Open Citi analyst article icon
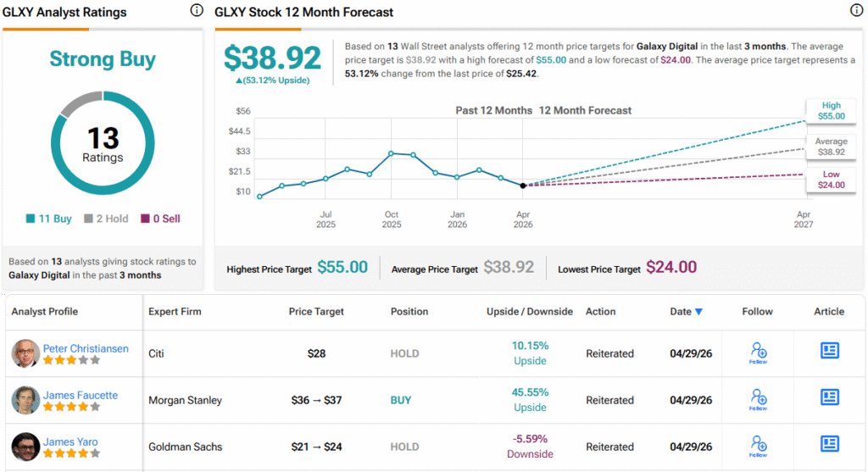This screenshot has height=472, width=868. click(x=829, y=351)
